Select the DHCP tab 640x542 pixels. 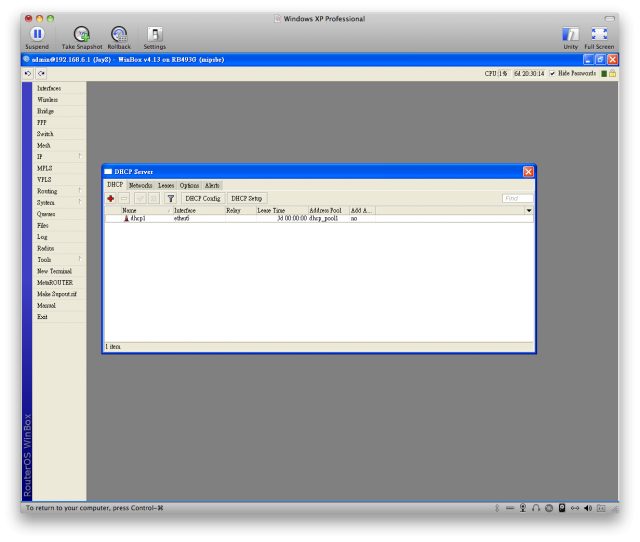[115, 185]
